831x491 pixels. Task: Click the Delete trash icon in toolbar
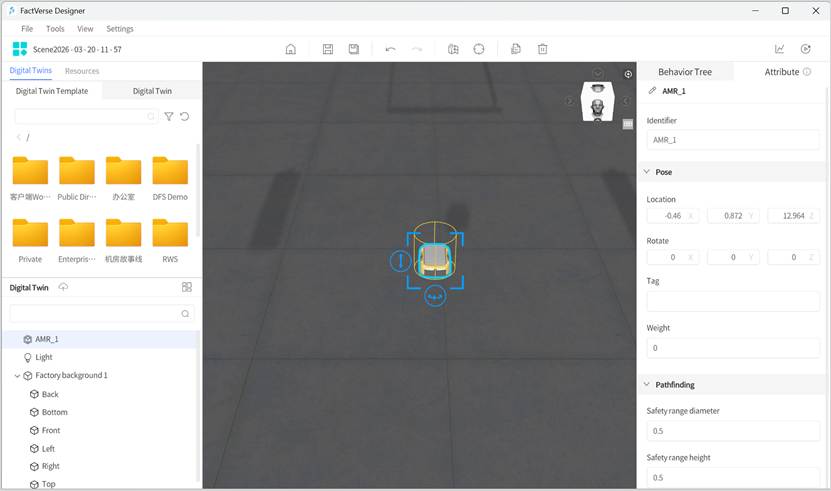[542, 49]
